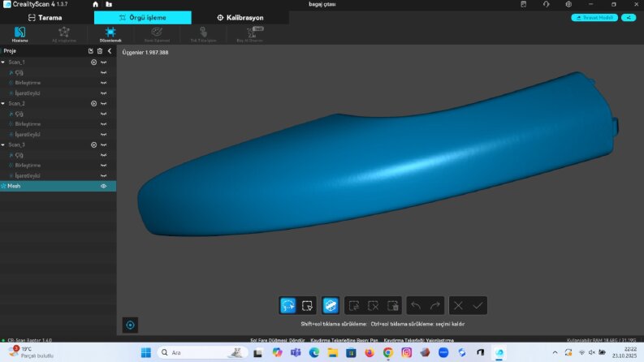The width and height of the screenshot is (644, 362).
Task: Click the export icon in Proje header
Action: (91, 51)
